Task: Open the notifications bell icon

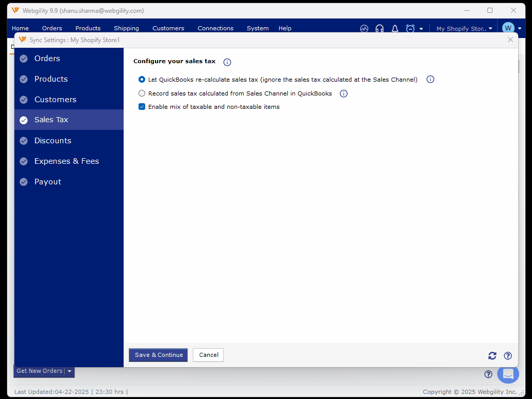Action: pos(395,29)
